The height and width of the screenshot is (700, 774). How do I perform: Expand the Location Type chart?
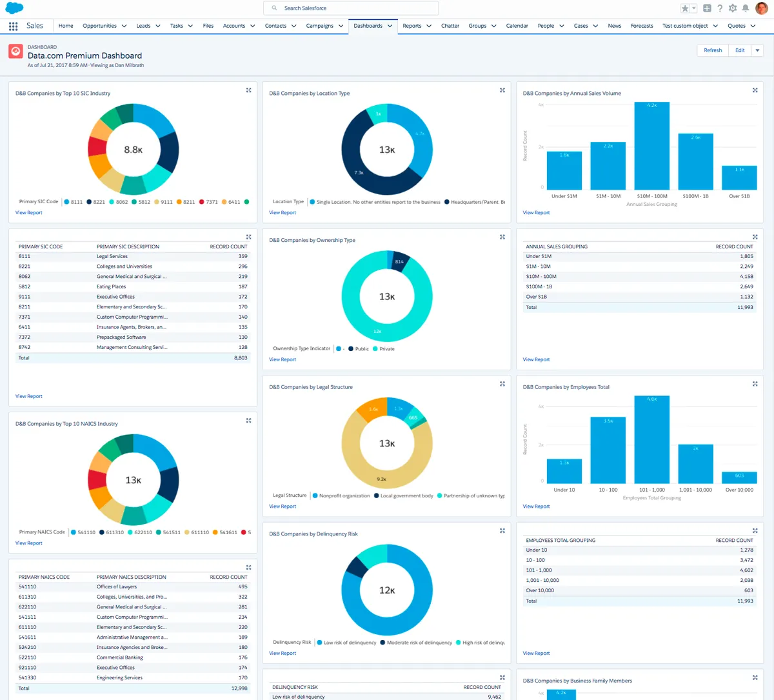coord(502,90)
